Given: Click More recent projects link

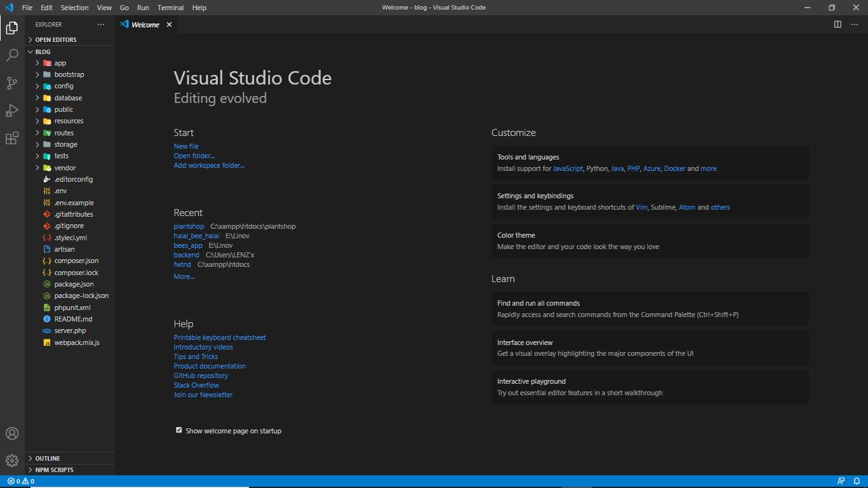Looking at the screenshot, I should coord(184,276).
